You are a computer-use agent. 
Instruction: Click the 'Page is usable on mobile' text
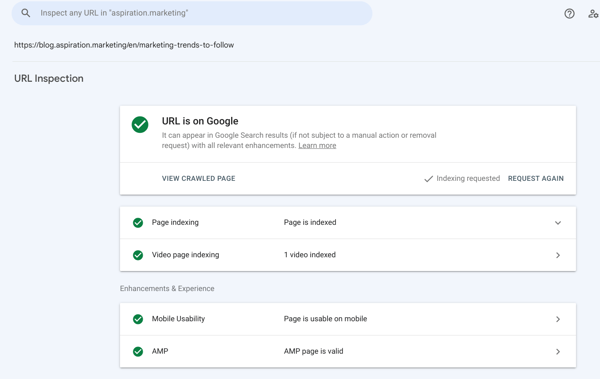325,319
